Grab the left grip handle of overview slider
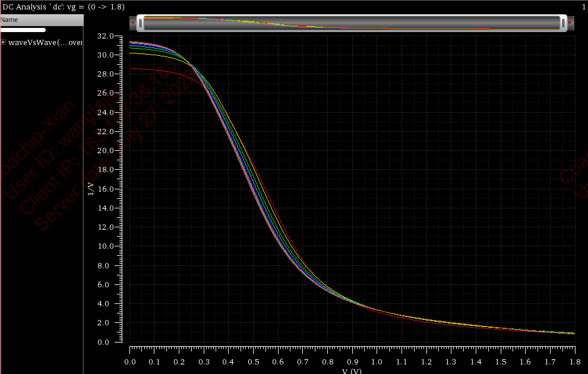The height and width of the screenshot is (374, 588). (140, 23)
